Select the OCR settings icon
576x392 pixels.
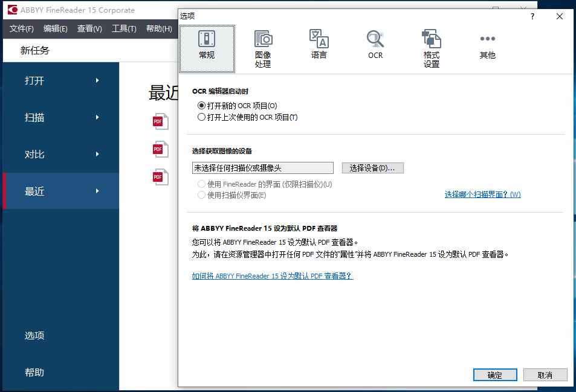point(375,42)
